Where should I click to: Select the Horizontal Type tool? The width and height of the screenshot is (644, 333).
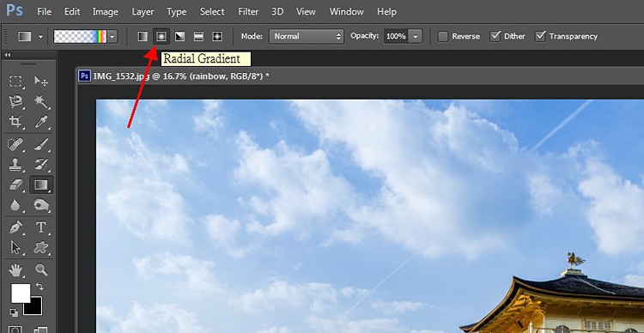point(41,227)
